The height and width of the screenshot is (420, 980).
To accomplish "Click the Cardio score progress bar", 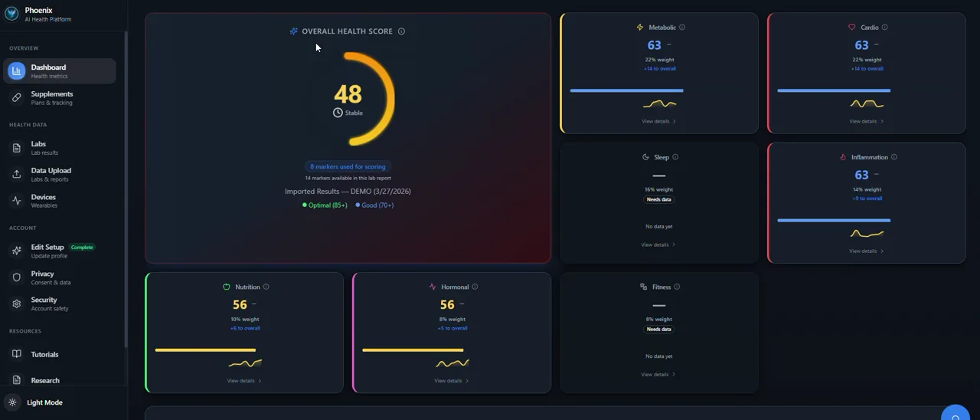I will point(834,90).
